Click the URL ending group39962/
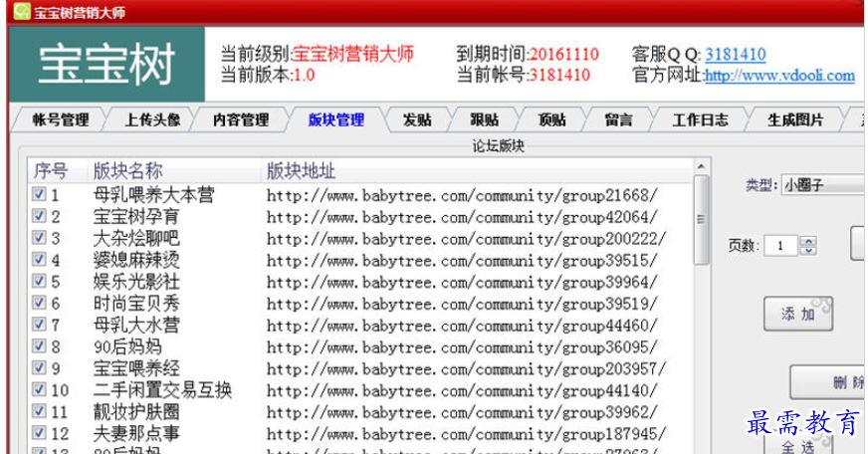 coord(462,412)
